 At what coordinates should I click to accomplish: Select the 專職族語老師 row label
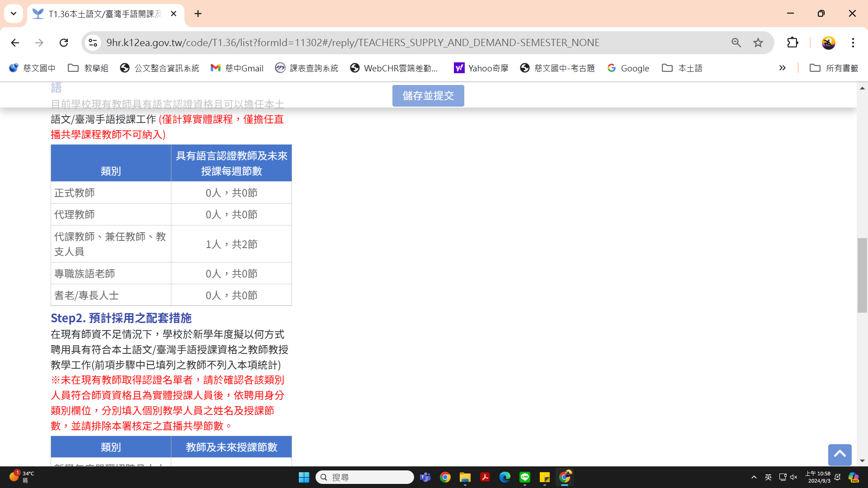[x=85, y=274]
